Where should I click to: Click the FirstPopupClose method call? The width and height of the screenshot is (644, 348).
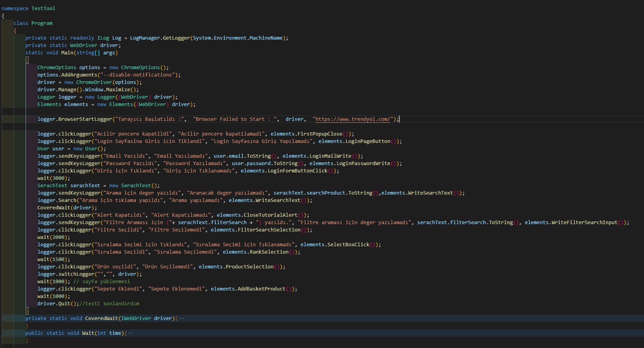(x=320, y=134)
